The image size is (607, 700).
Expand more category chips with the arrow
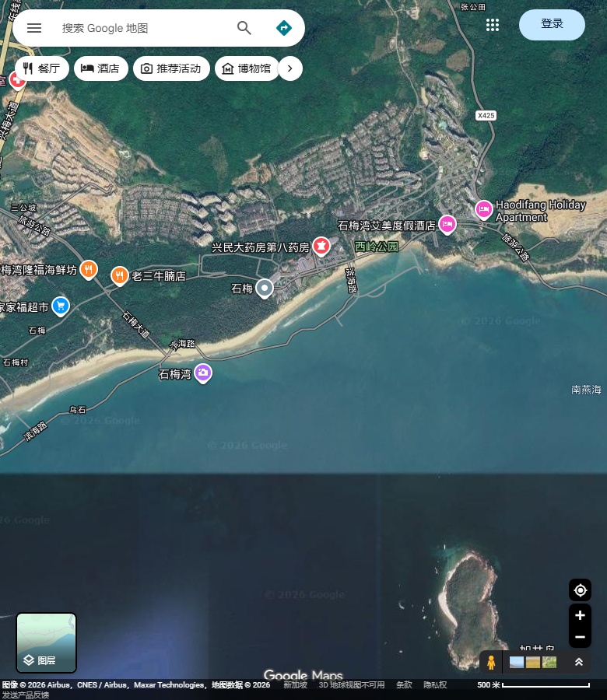pyautogui.click(x=290, y=68)
